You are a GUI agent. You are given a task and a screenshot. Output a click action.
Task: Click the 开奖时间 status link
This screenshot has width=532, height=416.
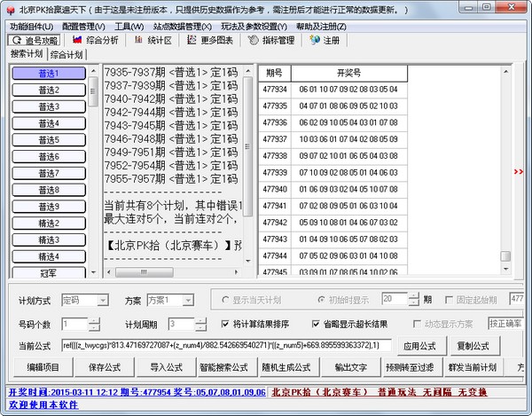137,392
